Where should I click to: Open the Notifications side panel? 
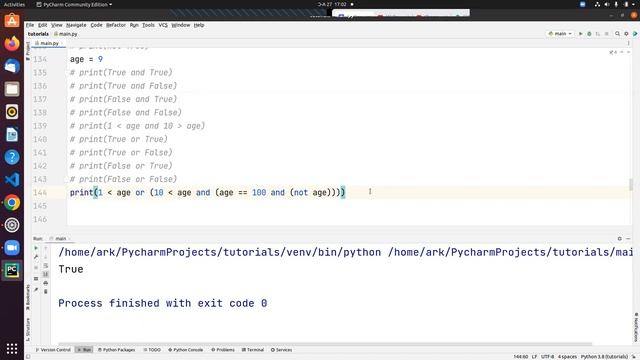point(636,328)
